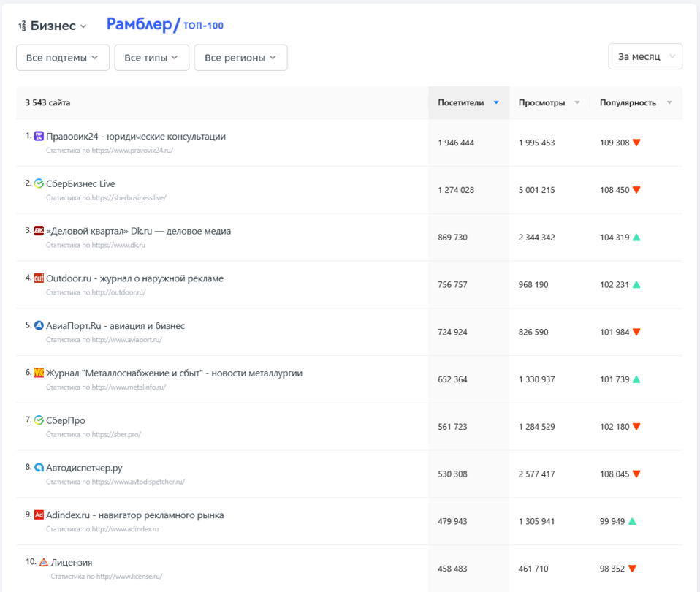
Task: Click green up trend arrow for 102 231
Action: 636,284
